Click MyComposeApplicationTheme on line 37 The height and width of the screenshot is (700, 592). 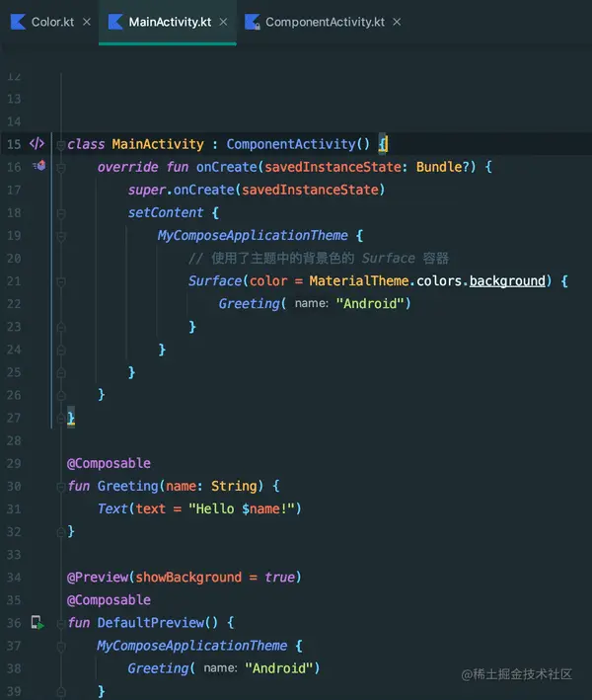(191, 646)
